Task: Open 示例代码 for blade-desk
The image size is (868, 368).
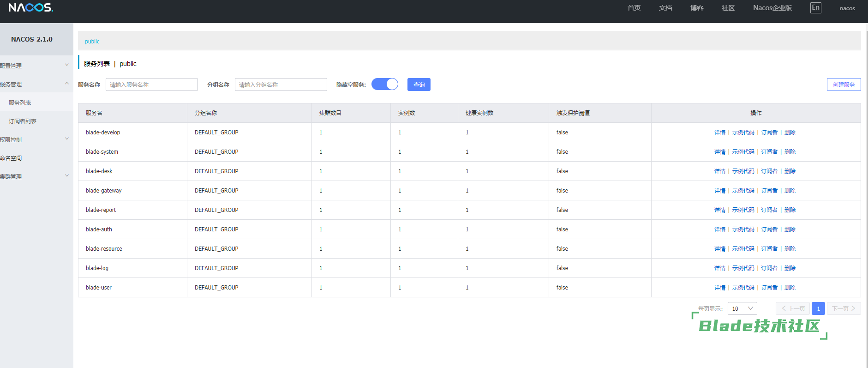Action: (743, 171)
